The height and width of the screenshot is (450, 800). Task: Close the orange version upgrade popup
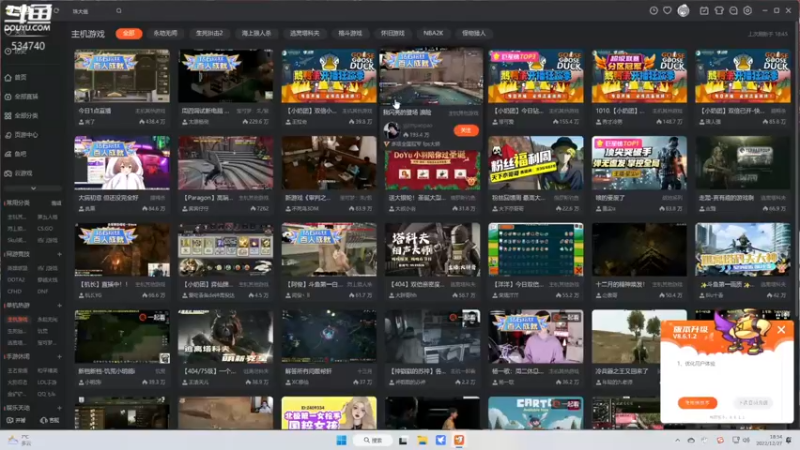tap(781, 330)
